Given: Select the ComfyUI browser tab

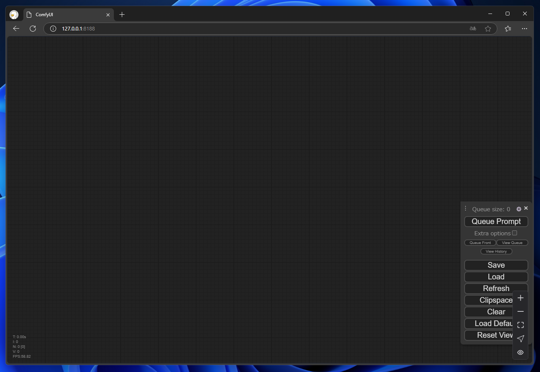Looking at the screenshot, I should [68, 14].
